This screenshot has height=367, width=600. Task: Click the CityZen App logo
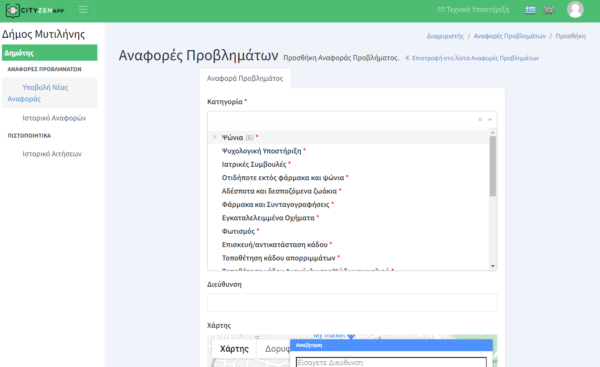click(35, 10)
